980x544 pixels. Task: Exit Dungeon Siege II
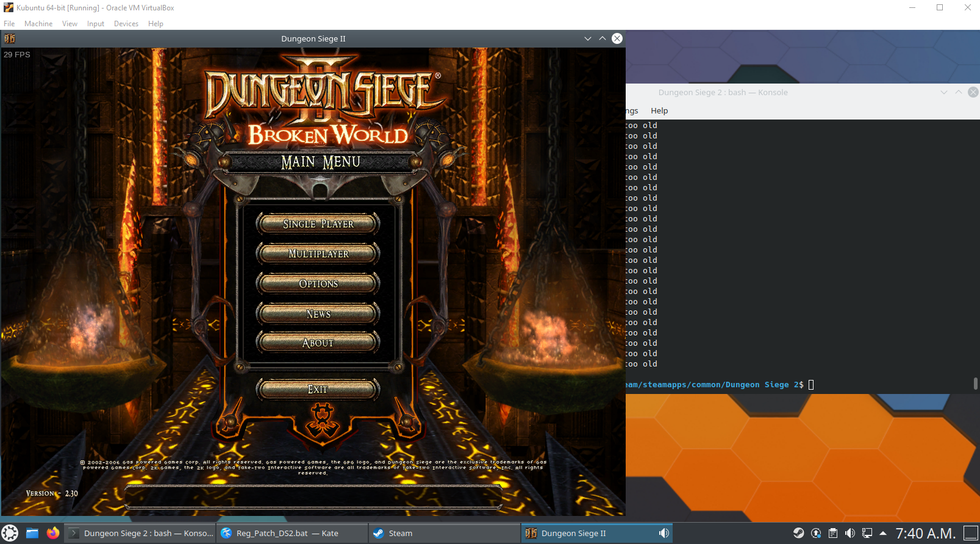318,389
